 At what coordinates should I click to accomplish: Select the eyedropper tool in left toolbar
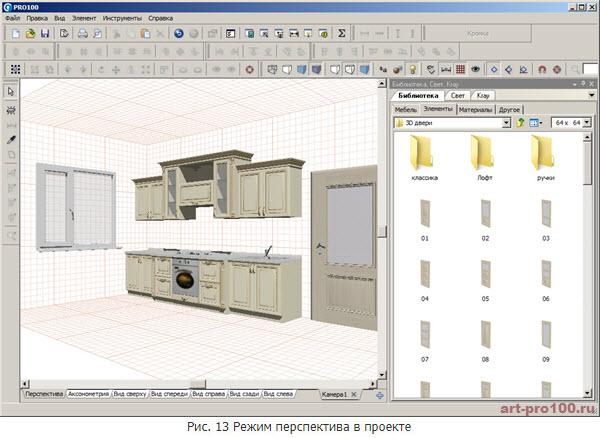[x=10, y=141]
